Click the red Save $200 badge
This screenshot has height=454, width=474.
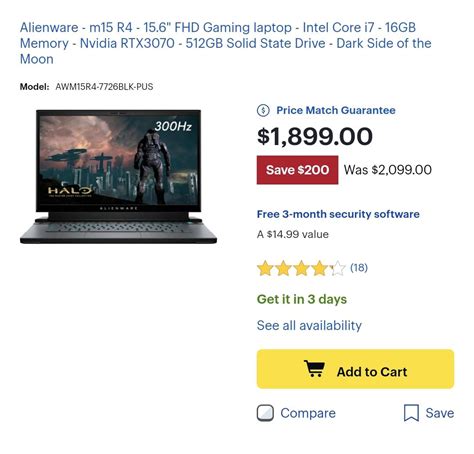(x=297, y=170)
